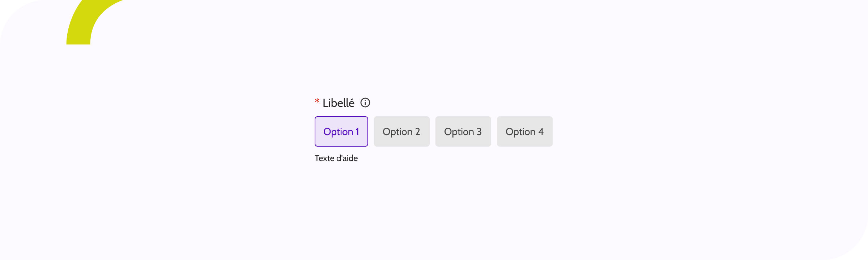Activate the third option, Option 3
Viewport: 868px width, 260px height.
click(463, 131)
